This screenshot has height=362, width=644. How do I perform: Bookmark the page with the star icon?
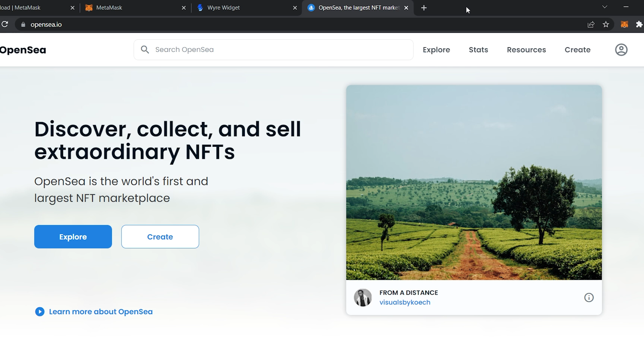[x=606, y=24]
